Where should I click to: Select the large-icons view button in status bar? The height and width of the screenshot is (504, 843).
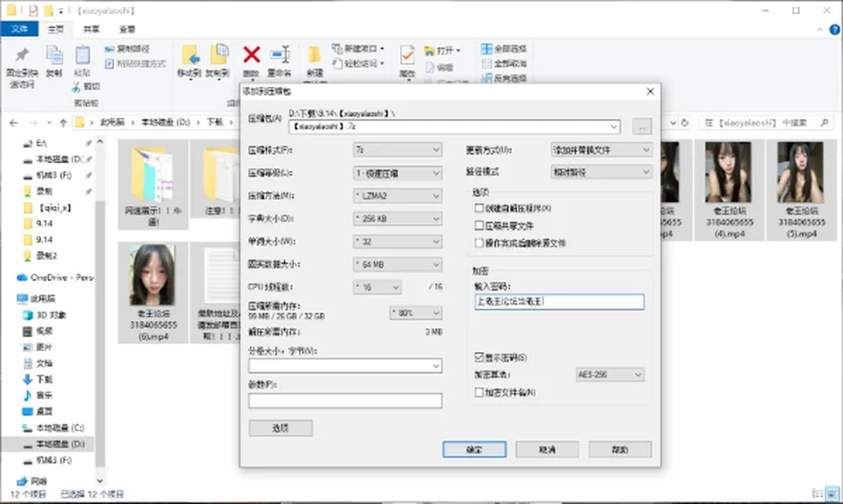[x=832, y=493]
